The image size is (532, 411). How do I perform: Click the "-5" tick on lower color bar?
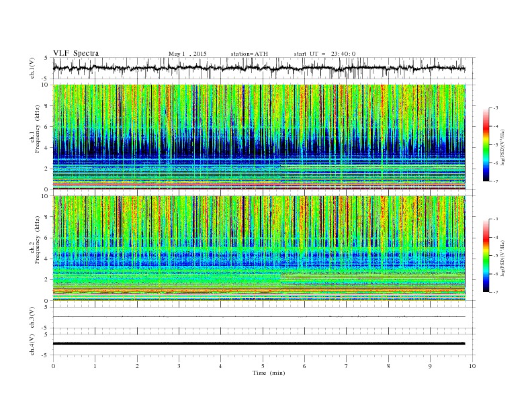(496, 255)
